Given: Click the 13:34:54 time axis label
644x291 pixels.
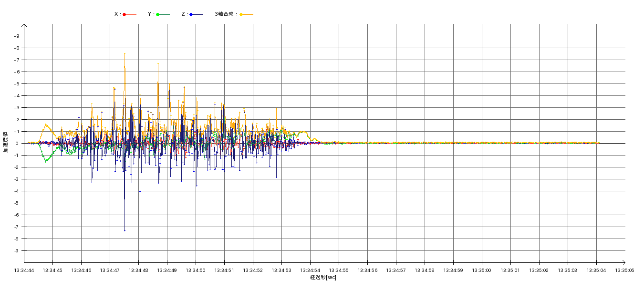Looking at the screenshot, I should 311,270.
